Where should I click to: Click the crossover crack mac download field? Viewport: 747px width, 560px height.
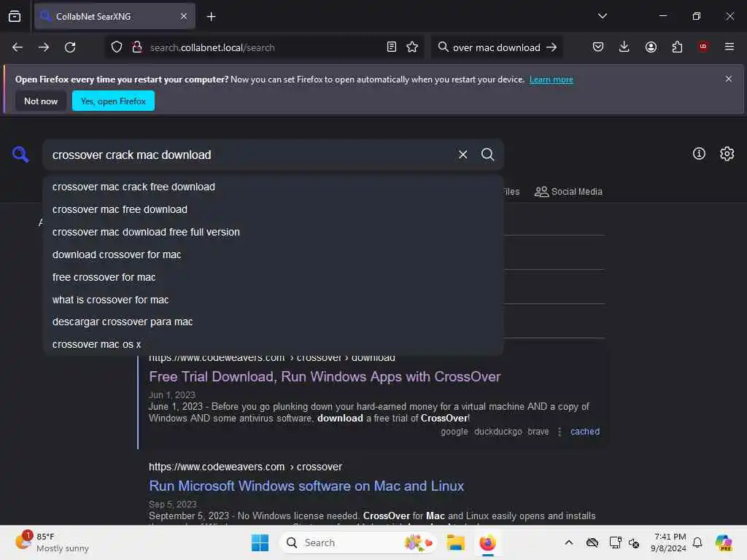pyautogui.click(x=248, y=155)
